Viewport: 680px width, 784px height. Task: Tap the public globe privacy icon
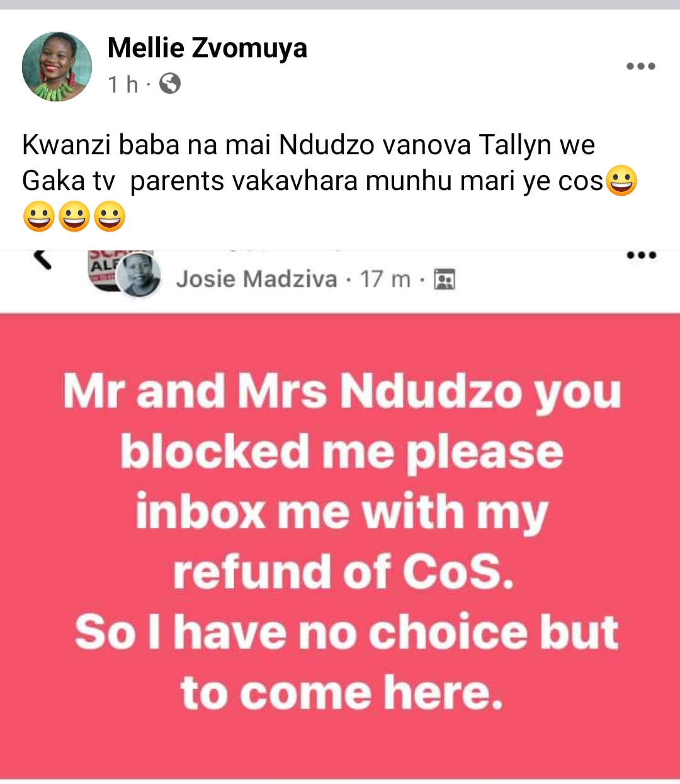170,84
